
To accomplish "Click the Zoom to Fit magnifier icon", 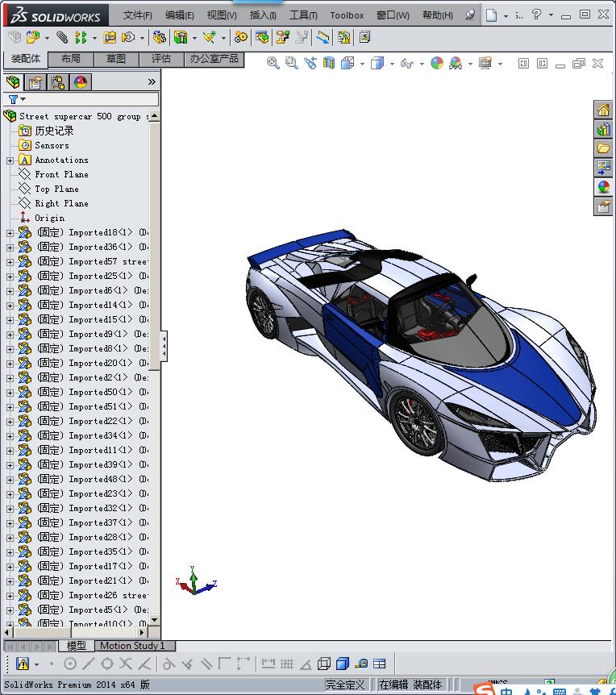I will click(x=273, y=63).
